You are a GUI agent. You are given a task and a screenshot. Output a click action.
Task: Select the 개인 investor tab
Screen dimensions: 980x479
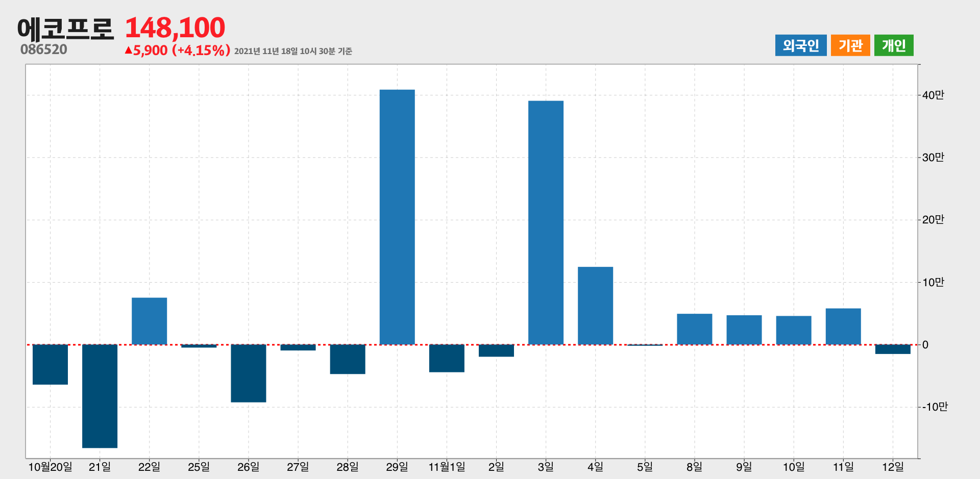(894, 45)
